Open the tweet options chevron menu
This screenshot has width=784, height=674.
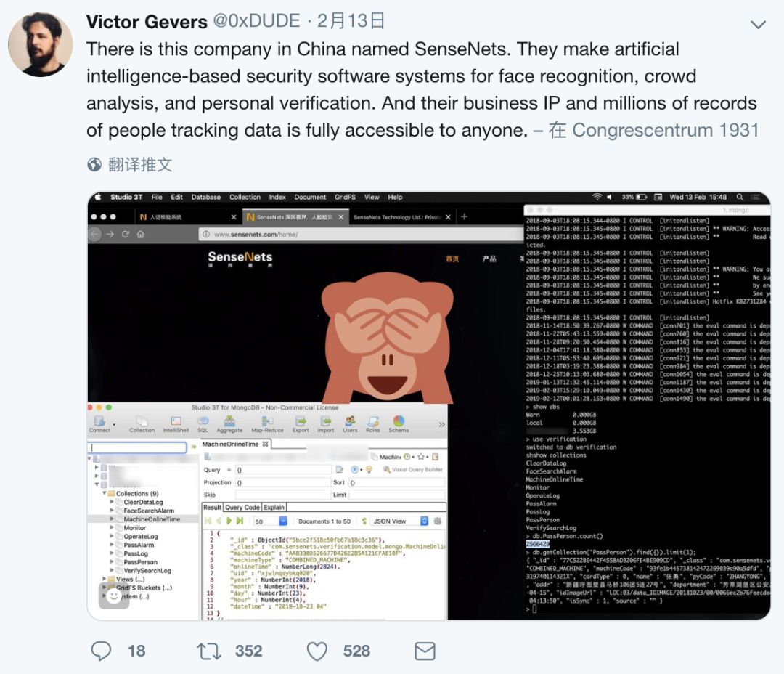[758, 24]
